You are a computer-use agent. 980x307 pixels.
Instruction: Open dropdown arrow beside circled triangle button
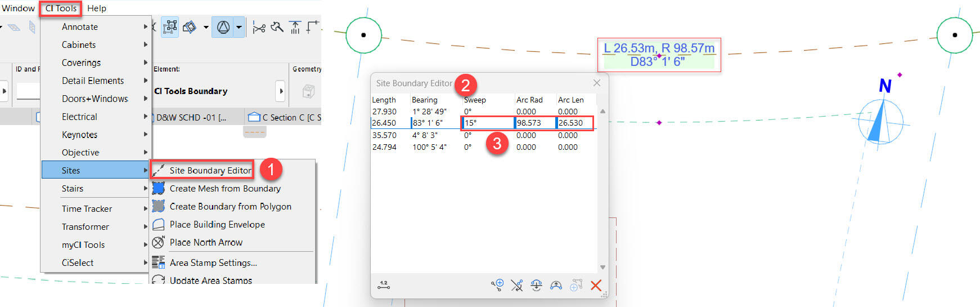[239, 27]
